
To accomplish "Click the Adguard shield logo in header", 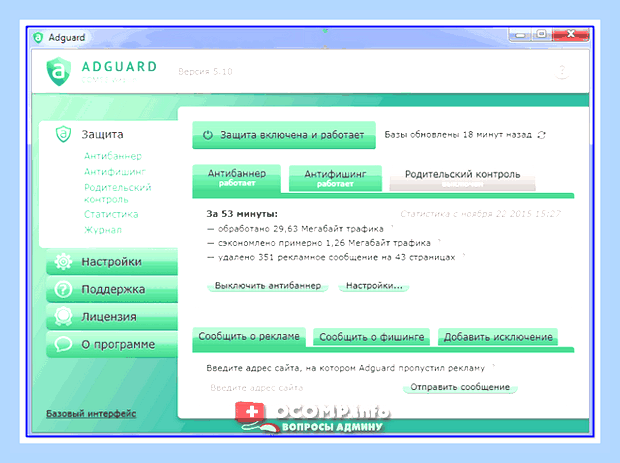I will 59,71.
